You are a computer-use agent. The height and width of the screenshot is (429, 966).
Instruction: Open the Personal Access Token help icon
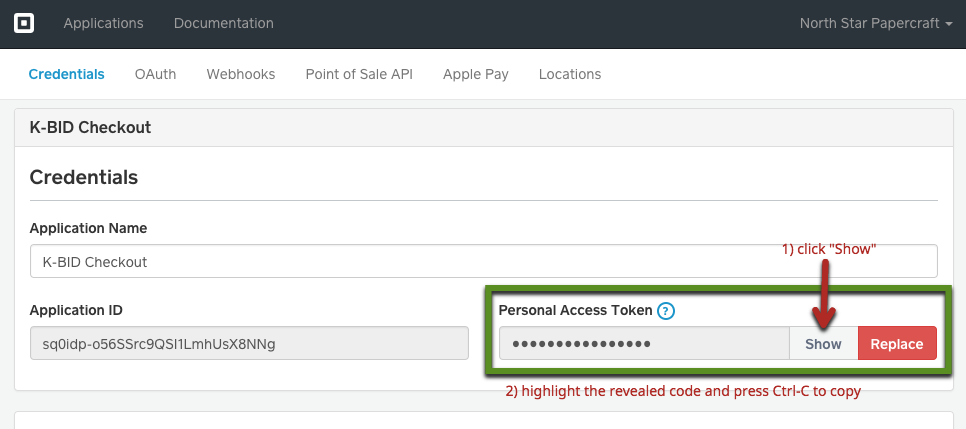[x=666, y=311]
